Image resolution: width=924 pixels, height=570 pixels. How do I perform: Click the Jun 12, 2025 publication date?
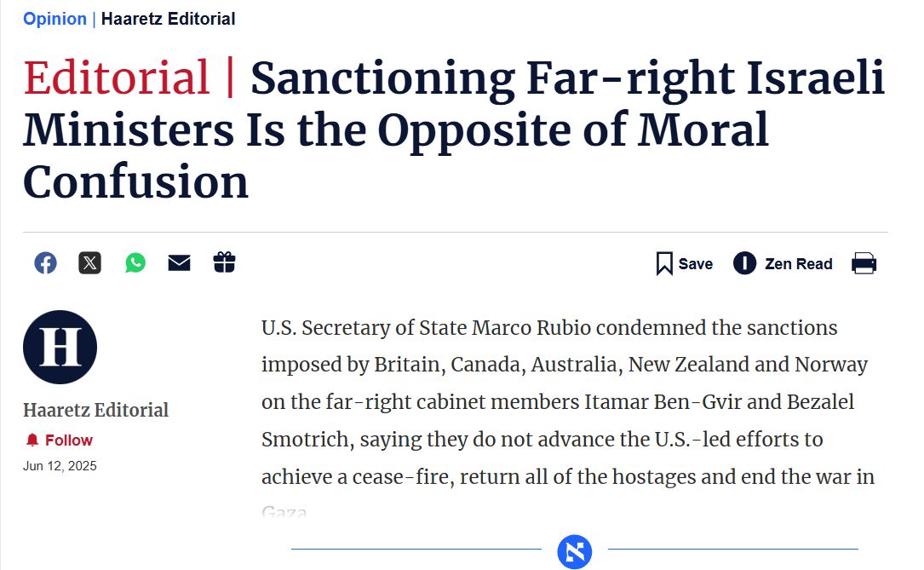pyautogui.click(x=60, y=466)
